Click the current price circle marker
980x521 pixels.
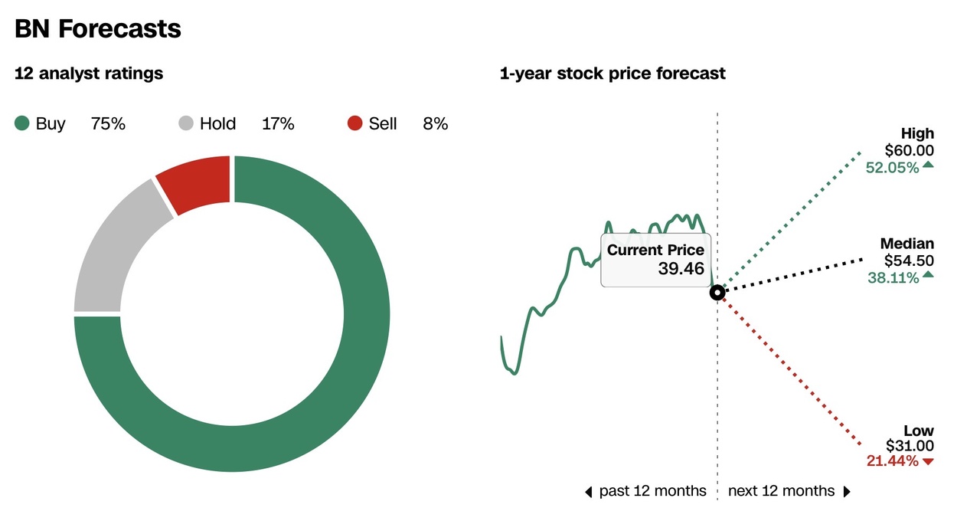click(717, 293)
